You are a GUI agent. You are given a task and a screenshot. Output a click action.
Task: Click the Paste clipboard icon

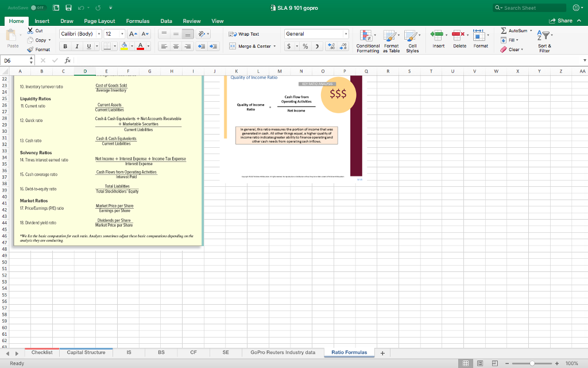(x=12, y=36)
